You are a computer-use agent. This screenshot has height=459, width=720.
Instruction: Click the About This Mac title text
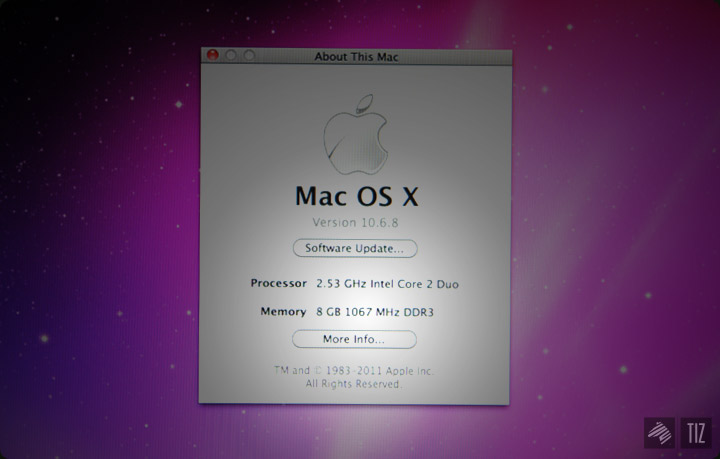click(356, 57)
